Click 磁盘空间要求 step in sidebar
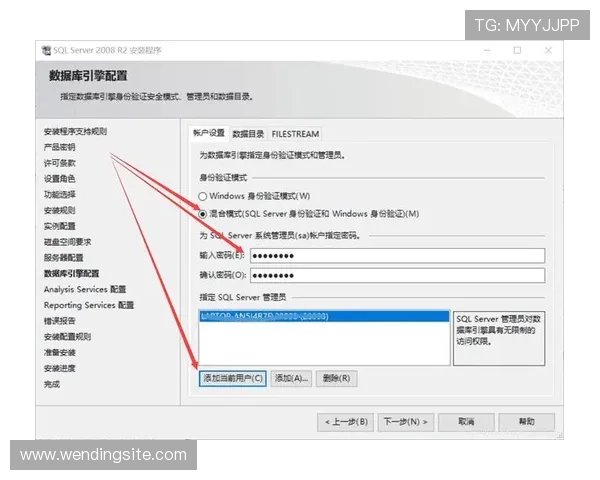600x480 pixels. 67,242
